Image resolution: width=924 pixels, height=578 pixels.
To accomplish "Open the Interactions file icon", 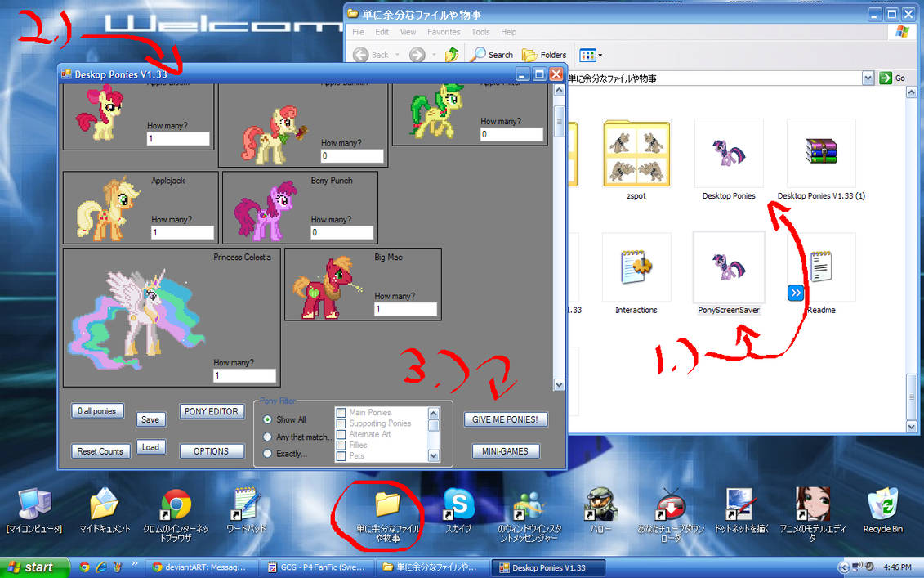I will [636, 267].
